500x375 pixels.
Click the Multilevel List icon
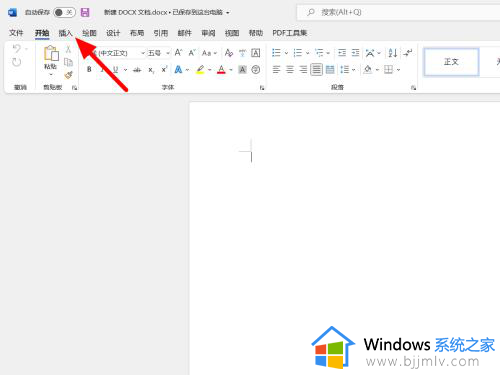[319, 53]
